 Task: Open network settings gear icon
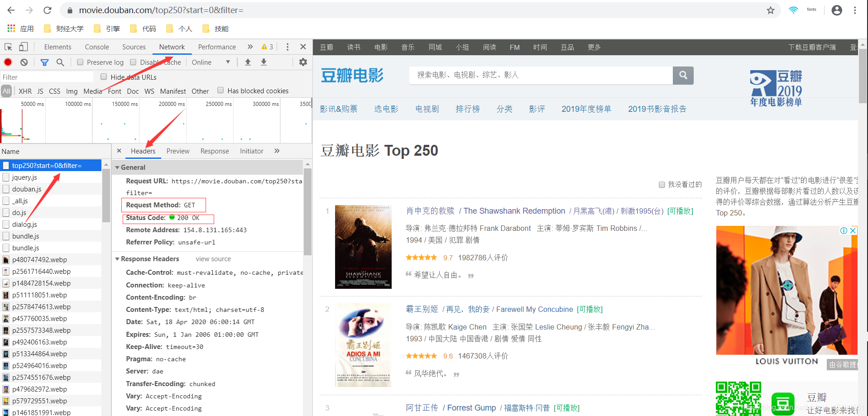click(303, 62)
